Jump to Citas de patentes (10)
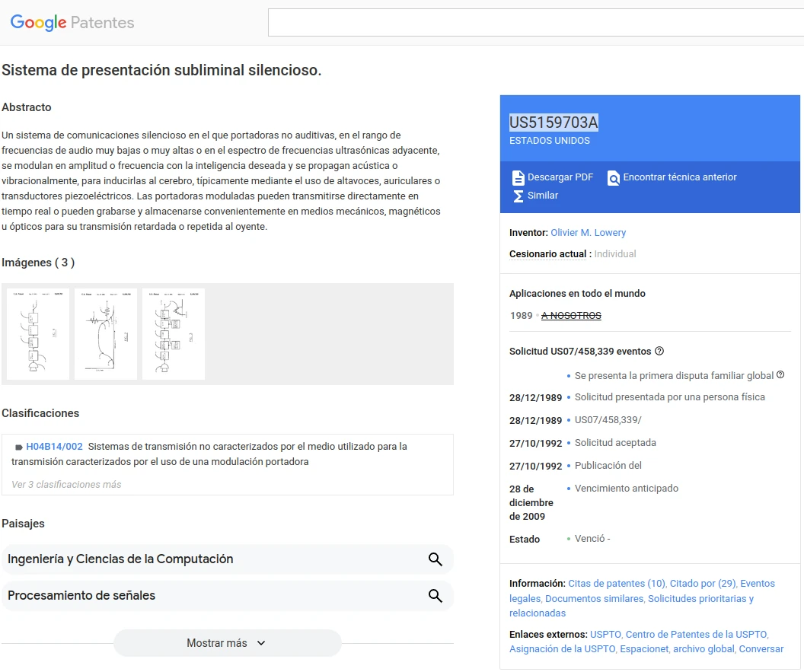 click(617, 583)
